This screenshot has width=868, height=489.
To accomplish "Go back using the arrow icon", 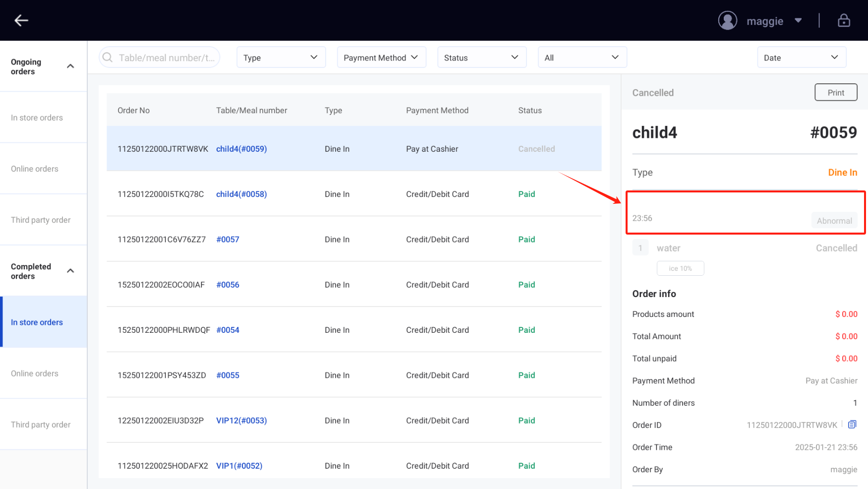I will [21, 20].
